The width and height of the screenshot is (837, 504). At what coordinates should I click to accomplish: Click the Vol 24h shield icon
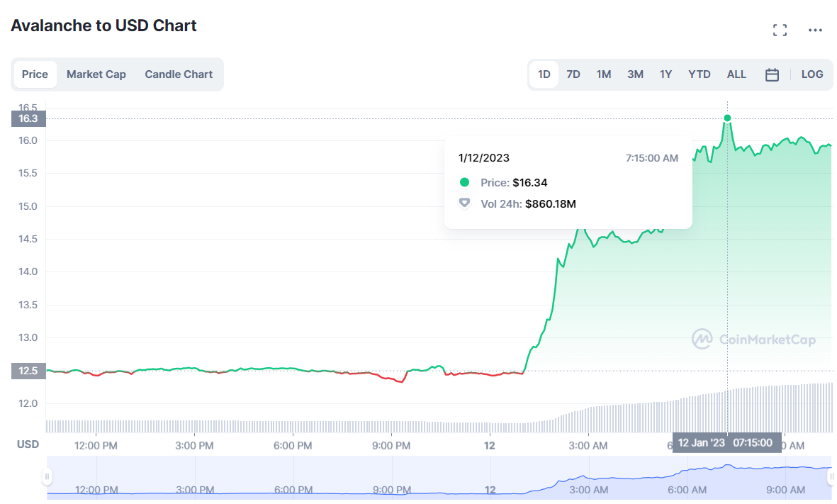[x=464, y=203]
